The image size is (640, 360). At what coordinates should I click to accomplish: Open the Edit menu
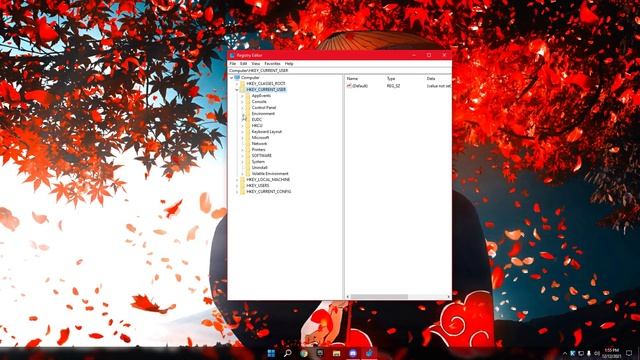244,64
